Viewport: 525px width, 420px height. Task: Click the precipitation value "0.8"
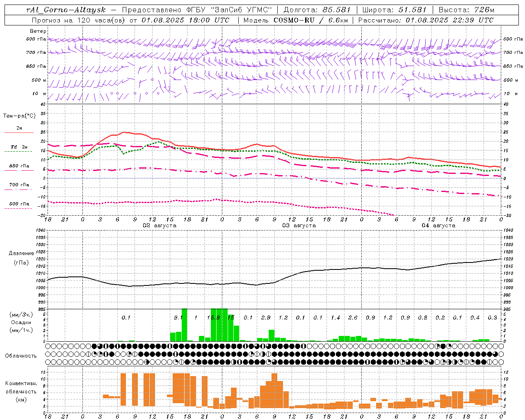[x=422, y=317]
